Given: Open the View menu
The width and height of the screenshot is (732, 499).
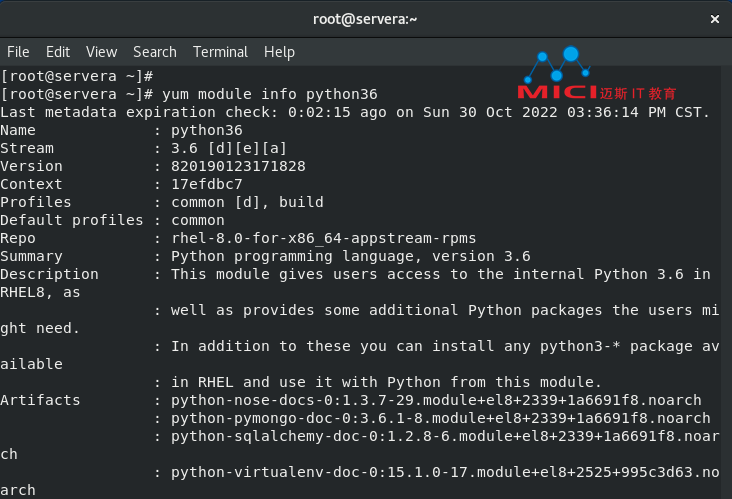Looking at the screenshot, I should coord(101,52).
